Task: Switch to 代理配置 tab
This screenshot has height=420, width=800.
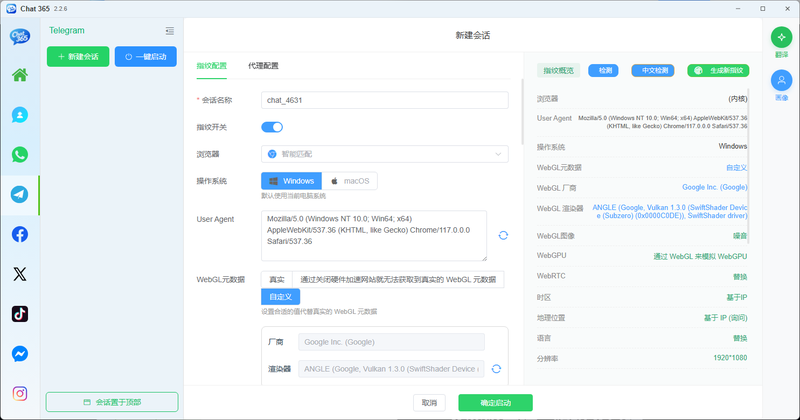Action: (263, 66)
